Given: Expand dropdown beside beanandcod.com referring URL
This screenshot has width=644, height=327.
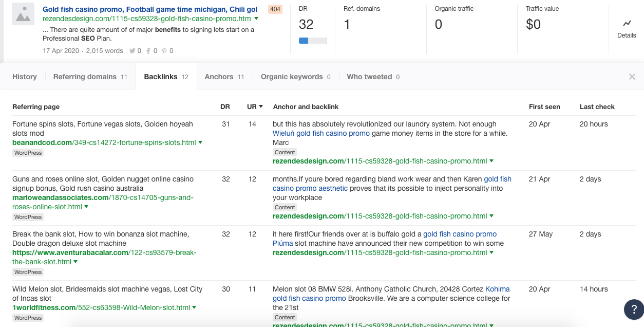Looking at the screenshot, I should click(x=200, y=143).
